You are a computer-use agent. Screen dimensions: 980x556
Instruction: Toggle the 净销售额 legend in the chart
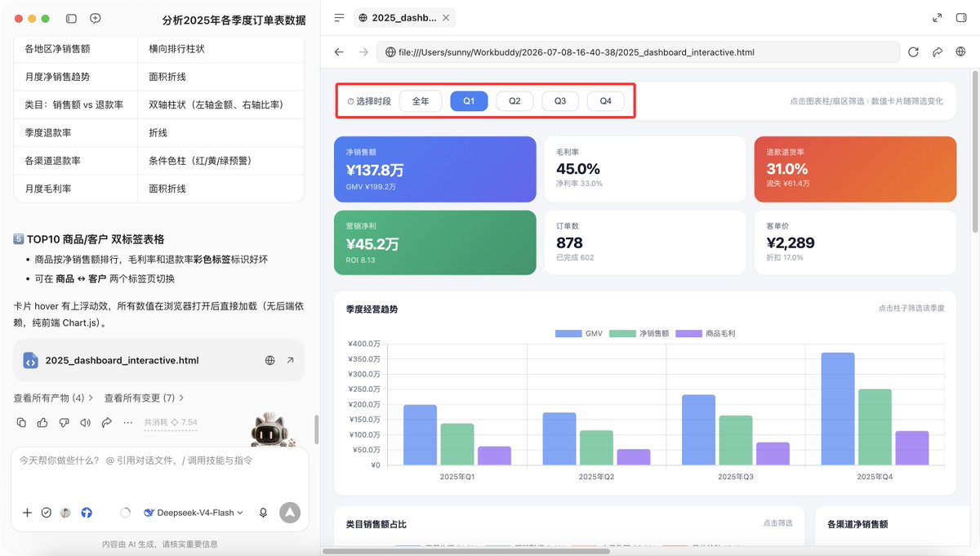pyautogui.click(x=639, y=333)
